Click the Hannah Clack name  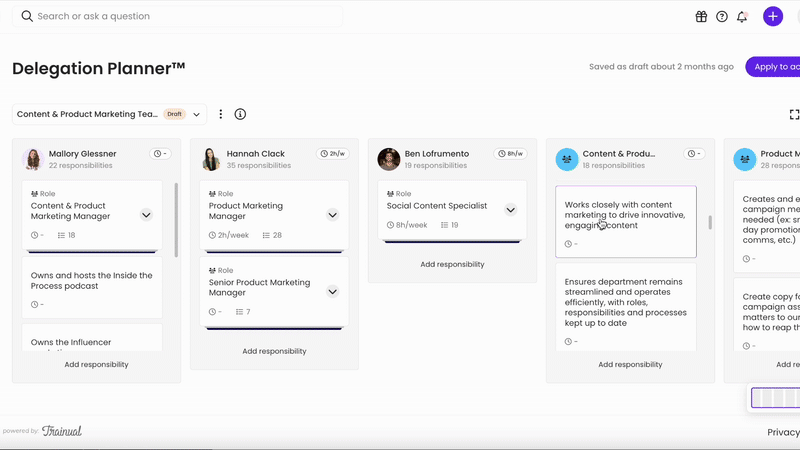[256, 154]
